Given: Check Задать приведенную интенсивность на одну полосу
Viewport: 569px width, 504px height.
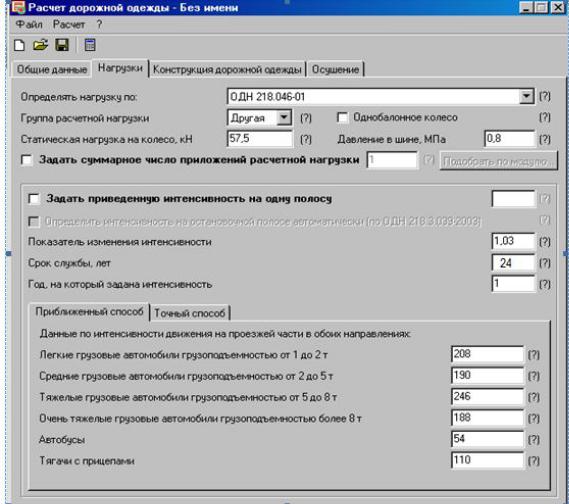Looking at the screenshot, I should [x=34, y=199].
